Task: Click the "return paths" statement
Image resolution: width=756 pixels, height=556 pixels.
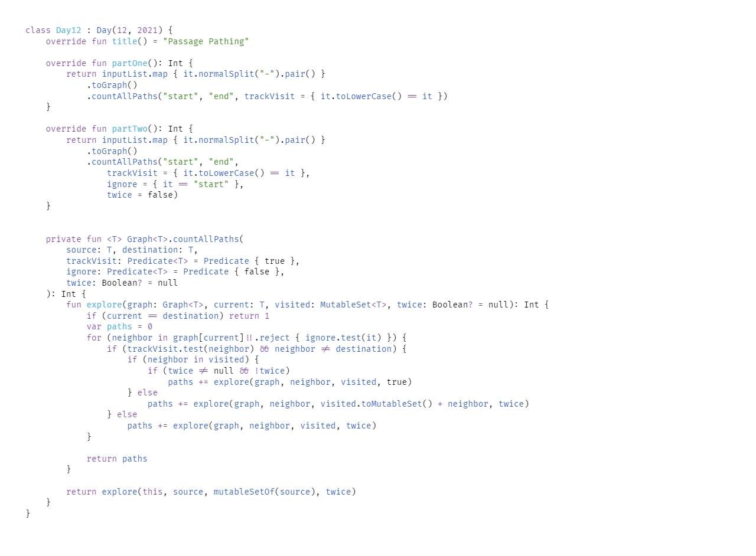Action: [117, 459]
